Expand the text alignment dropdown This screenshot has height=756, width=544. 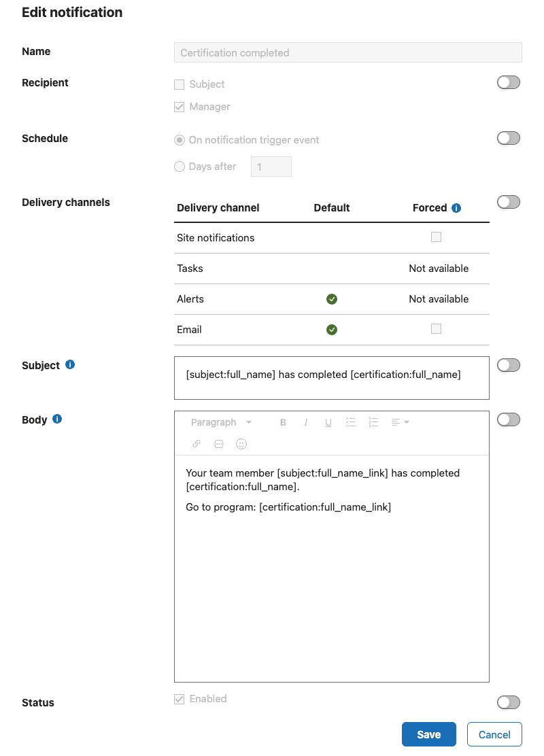[400, 422]
